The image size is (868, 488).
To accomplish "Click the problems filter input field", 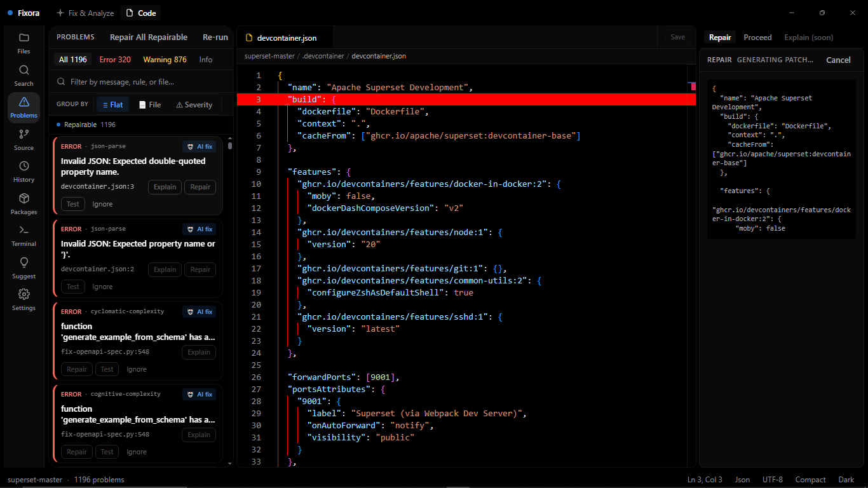I will click(141, 82).
